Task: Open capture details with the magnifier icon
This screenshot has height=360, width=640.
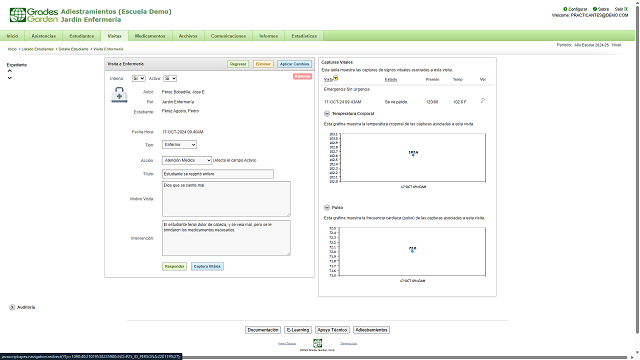Action: point(482,101)
